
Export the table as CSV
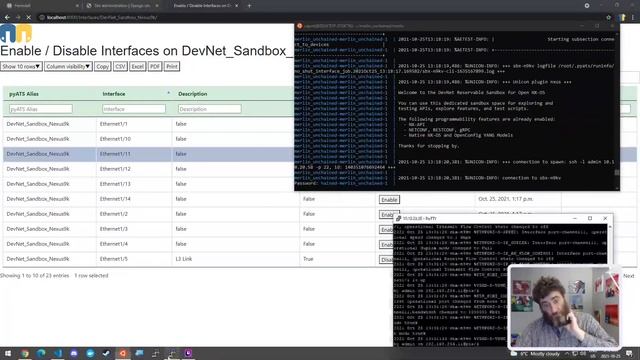pos(120,67)
